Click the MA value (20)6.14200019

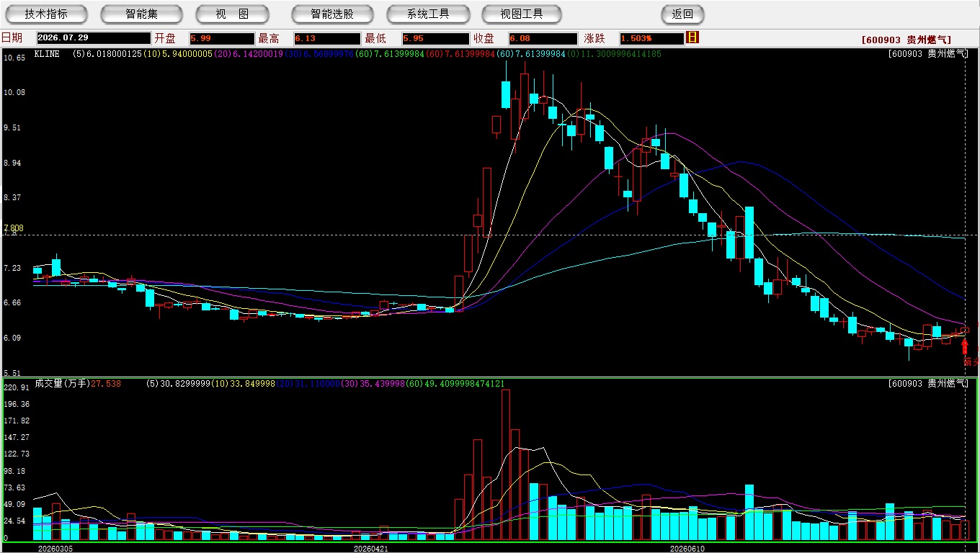(248, 54)
